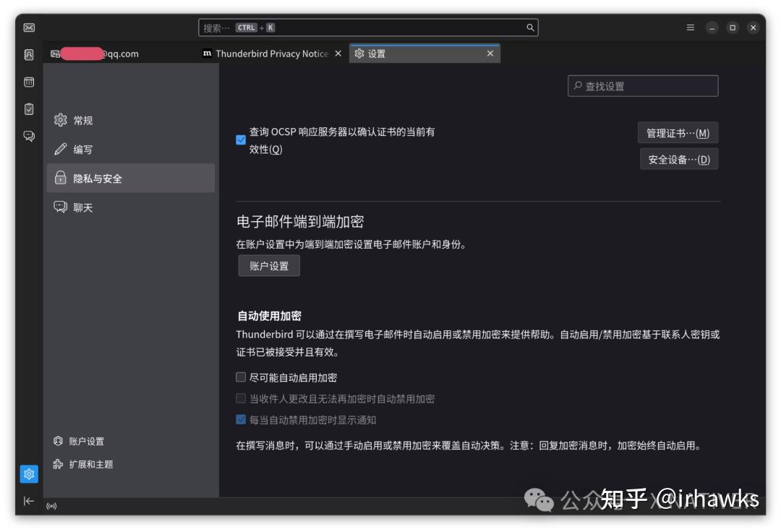Click the 扩展和主题 puzzle-piece icon
781x532 pixels.
point(57,465)
